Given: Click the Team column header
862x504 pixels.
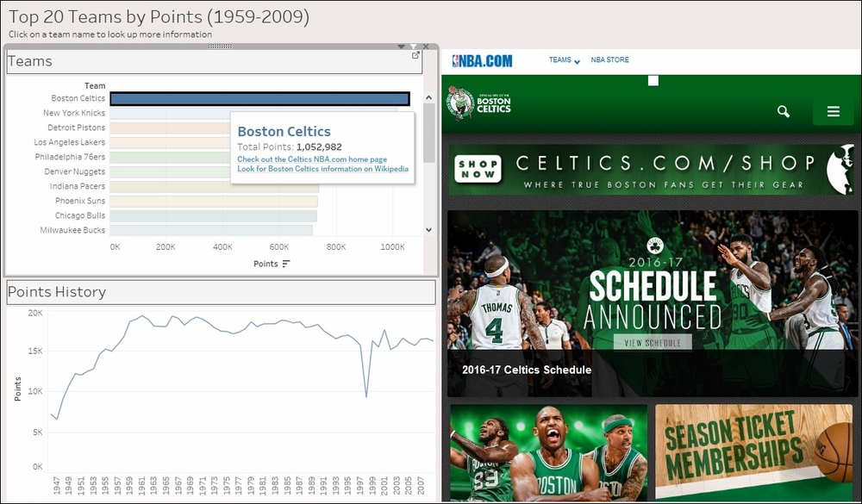Looking at the screenshot, I should pos(95,86).
